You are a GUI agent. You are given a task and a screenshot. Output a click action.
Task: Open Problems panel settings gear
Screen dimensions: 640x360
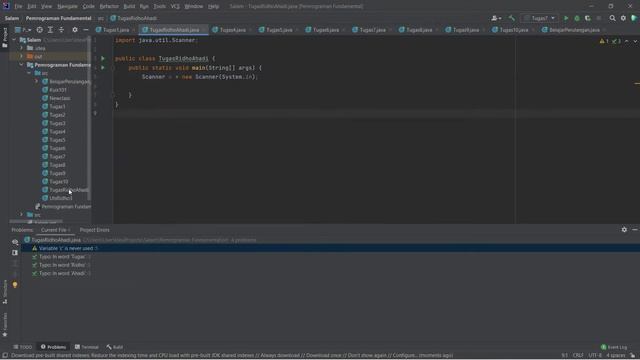(x=624, y=230)
